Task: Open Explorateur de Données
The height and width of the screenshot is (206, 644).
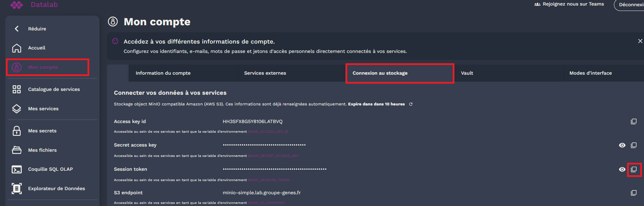Action: coord(56,188)
